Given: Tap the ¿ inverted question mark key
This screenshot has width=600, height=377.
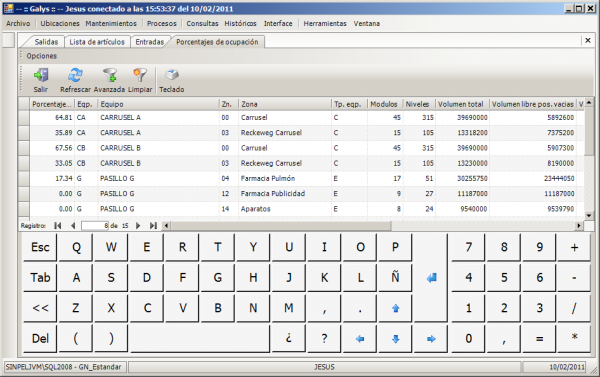Looking at the screenshot, I should click(289, 338).
